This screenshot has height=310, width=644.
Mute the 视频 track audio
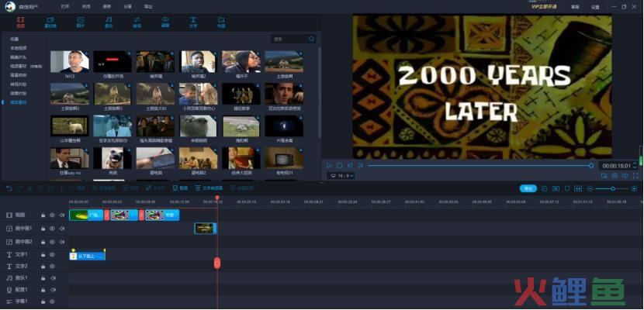click(61, 215)
